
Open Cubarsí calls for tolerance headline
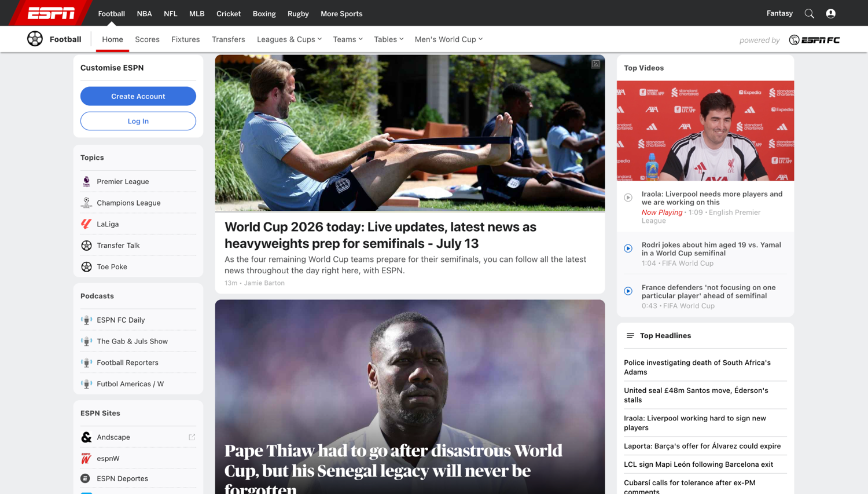[x=690, y=486]
